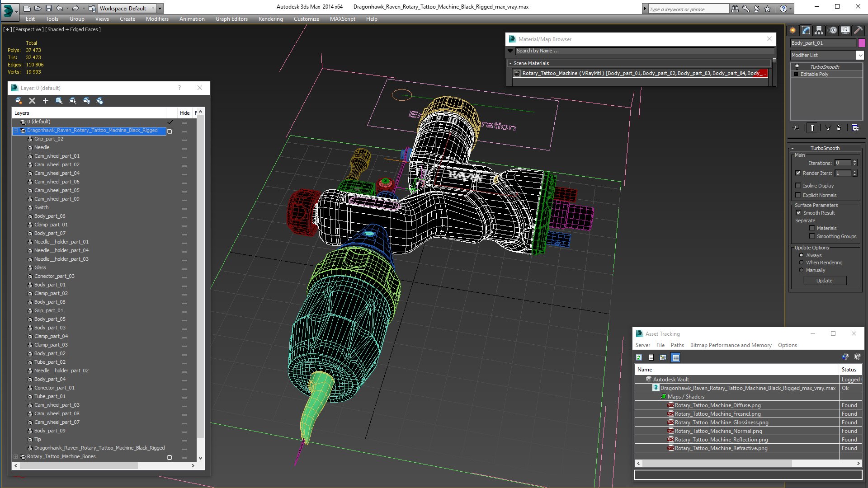Undo the last action in the toolbar
868x488 pixels.
click(60, 8)
